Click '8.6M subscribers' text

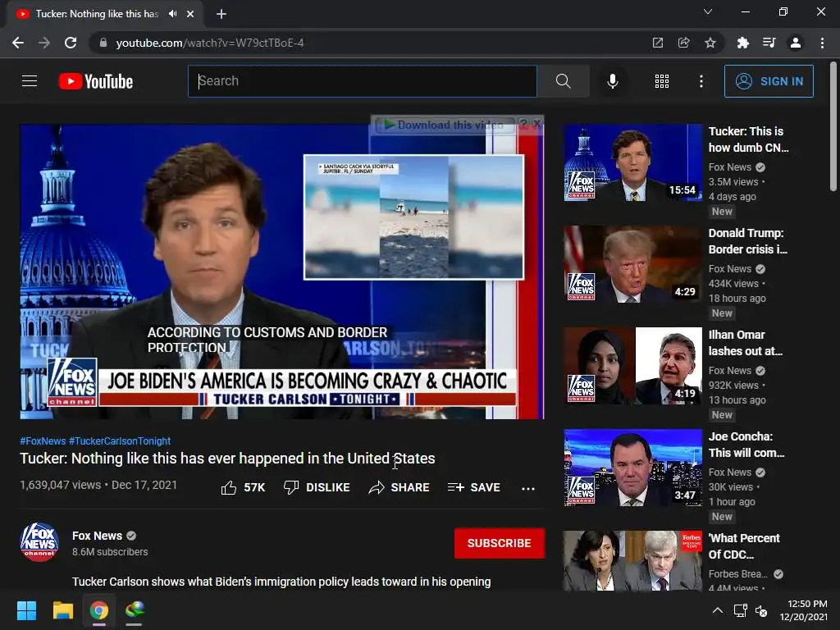tap(110, 552)
